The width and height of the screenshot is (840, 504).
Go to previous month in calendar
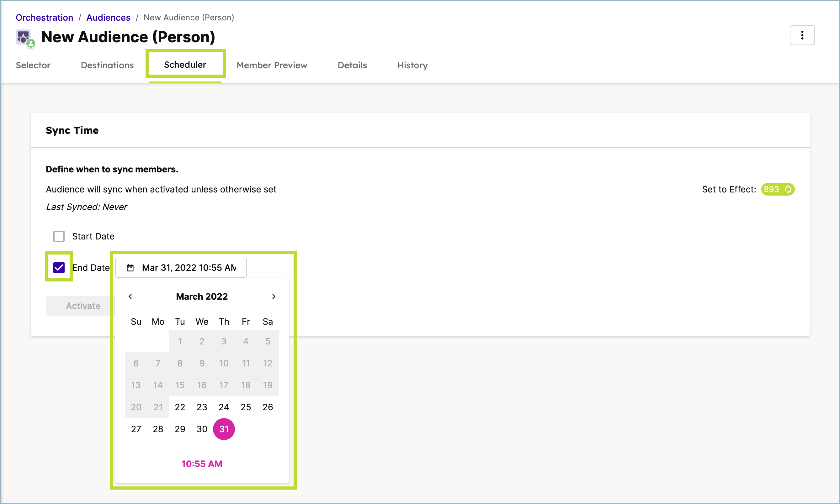click(x=130, y=297)
